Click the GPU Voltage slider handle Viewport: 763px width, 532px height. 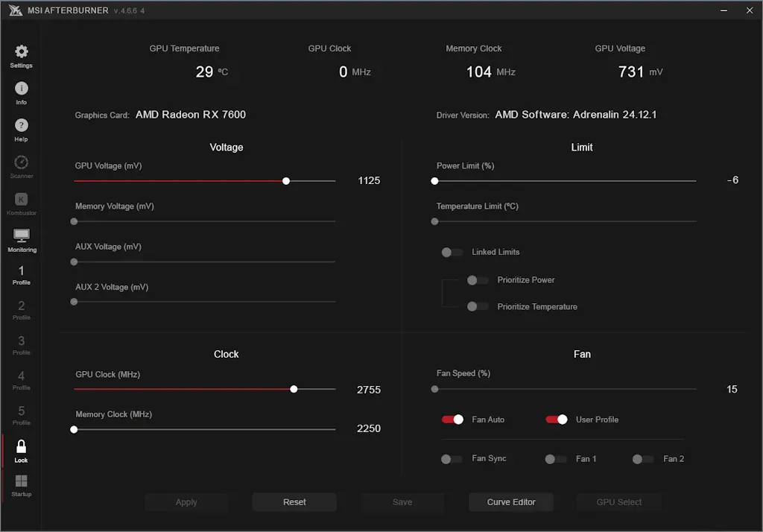[286, 181]
